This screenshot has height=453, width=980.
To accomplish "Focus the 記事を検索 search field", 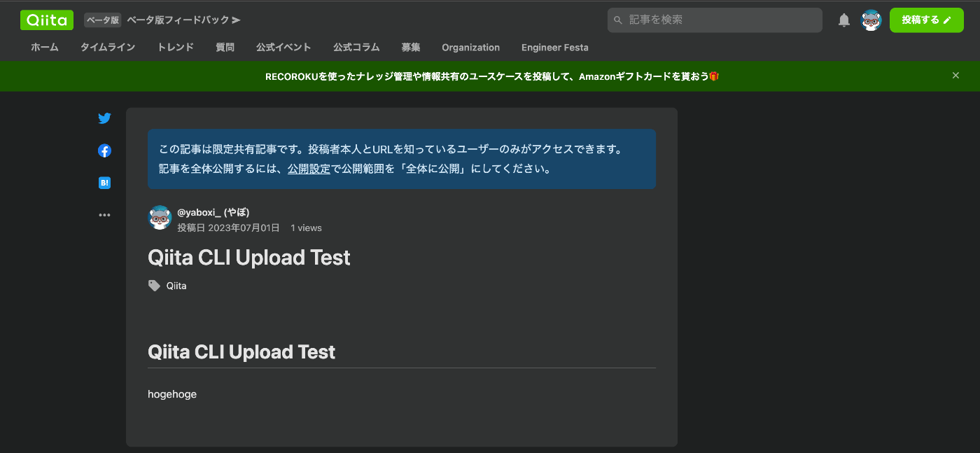I will (715, 20).
